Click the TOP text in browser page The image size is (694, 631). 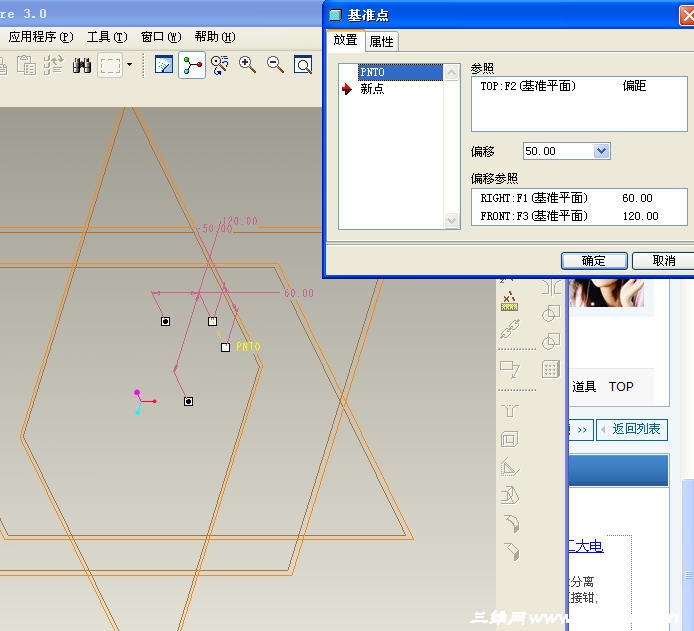621,387
